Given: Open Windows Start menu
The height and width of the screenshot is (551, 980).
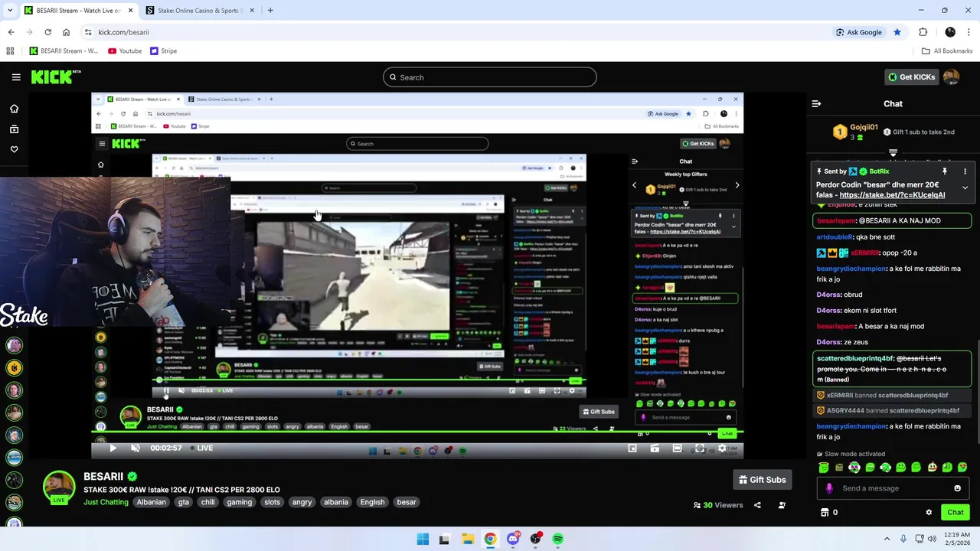Looking at the screenshot, I should (423, 539).
